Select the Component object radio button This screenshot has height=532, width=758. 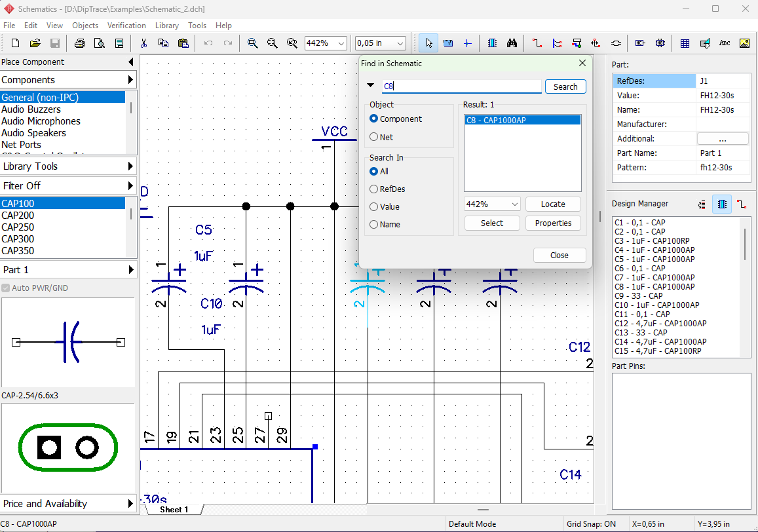373,119
